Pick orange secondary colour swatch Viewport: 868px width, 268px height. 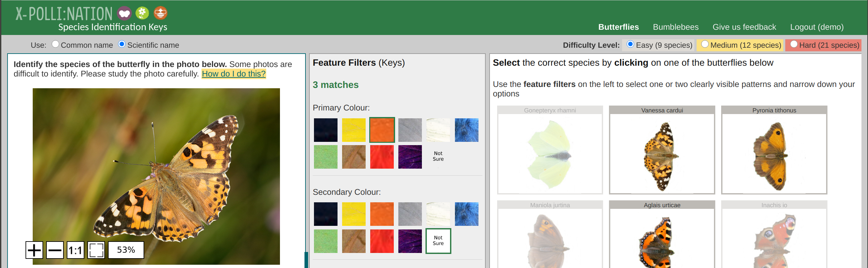(382, 214)
